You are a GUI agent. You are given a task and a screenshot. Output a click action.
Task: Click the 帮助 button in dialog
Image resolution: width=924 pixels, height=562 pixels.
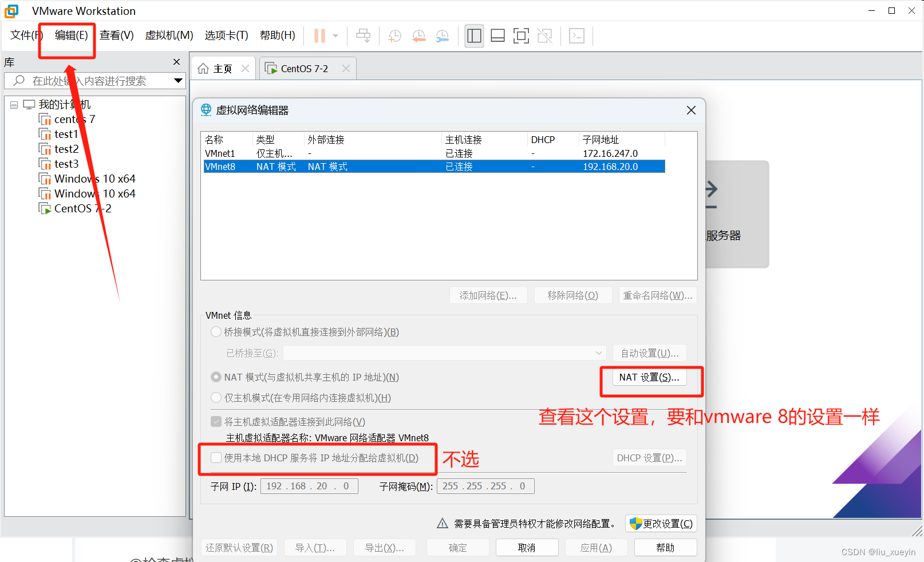[665, 548]
